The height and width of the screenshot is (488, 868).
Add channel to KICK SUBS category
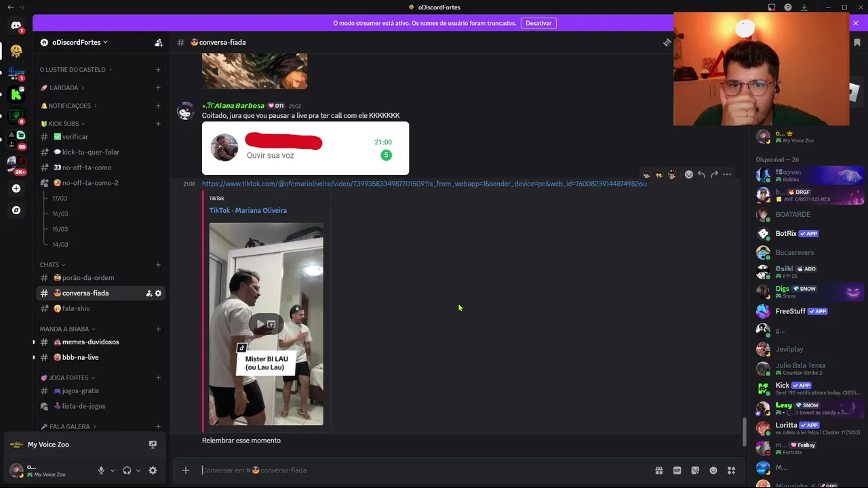(x=158, y=124)
